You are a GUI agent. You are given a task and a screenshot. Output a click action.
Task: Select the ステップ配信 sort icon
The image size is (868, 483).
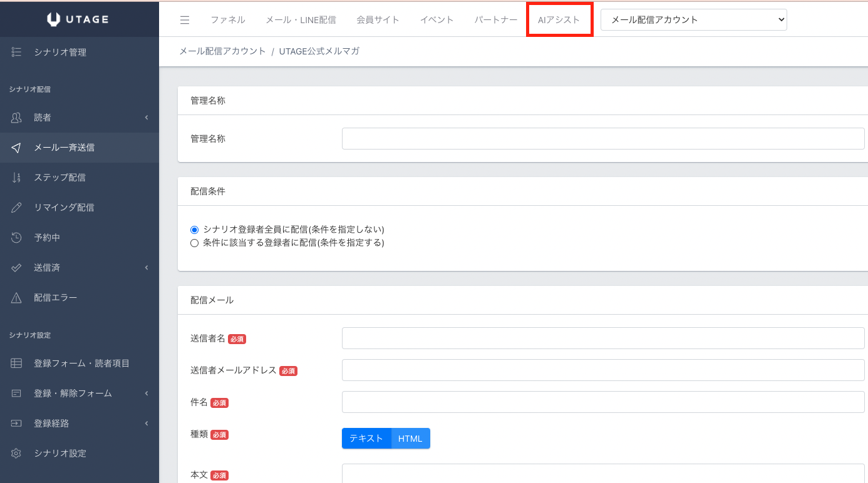17,178
